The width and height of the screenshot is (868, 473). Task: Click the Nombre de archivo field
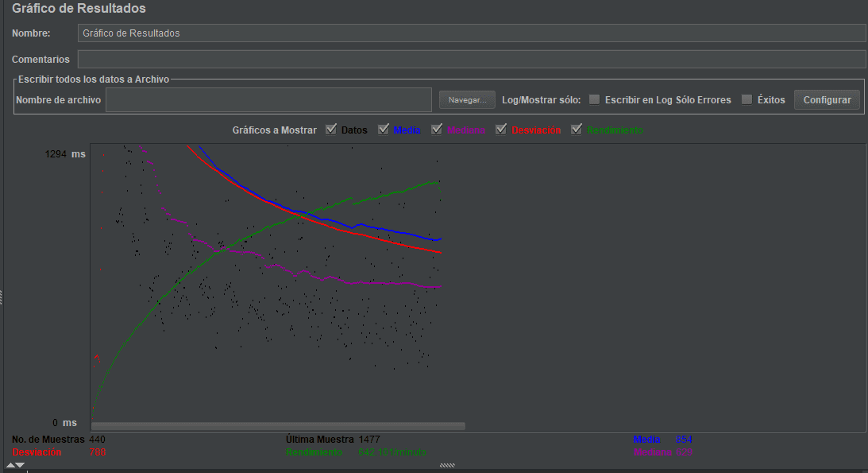point(270,99)
